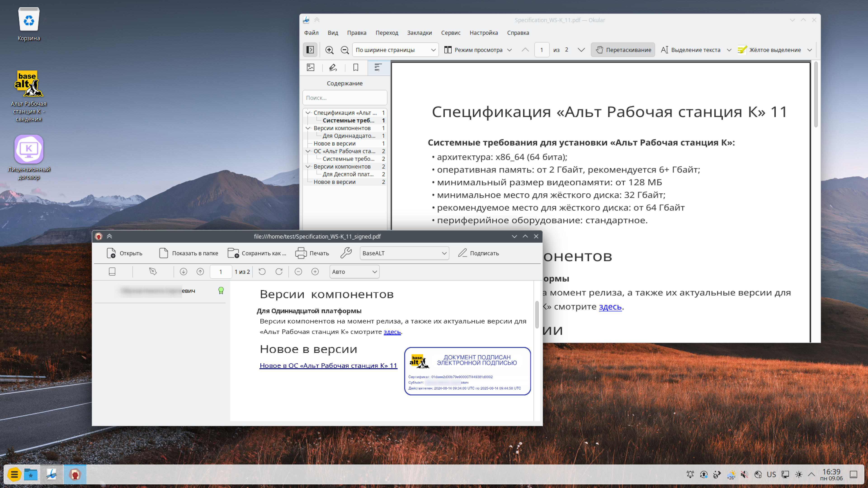Click previous page up-arrow in signer
The width and height of the screenshot is (868, 488).
200,272
